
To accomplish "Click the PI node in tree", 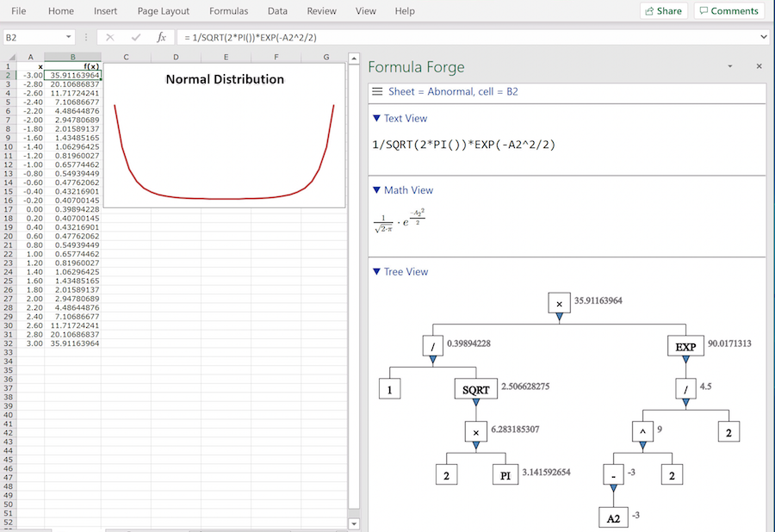I will coord(505,475).
